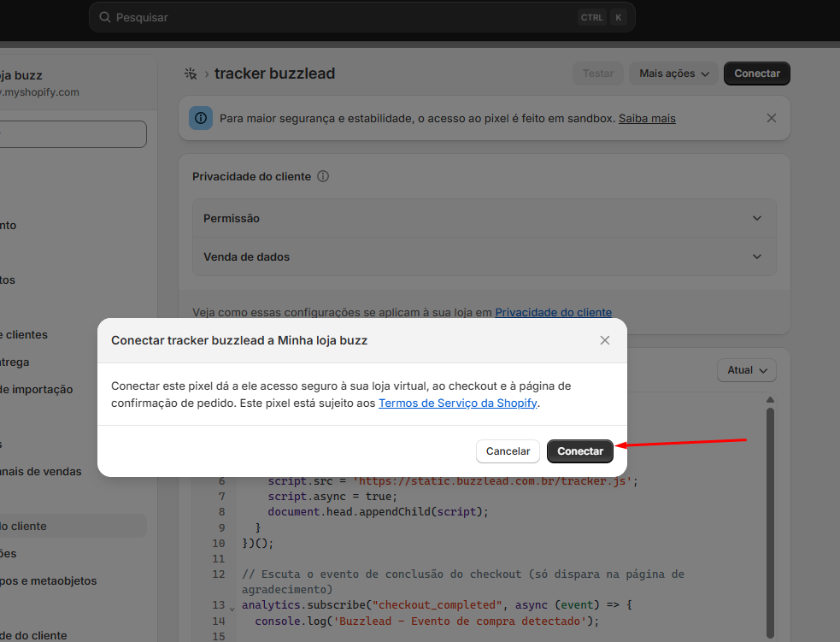Click code line 8 document.head.appendChild(script)
Image resolution: width=840 pixels, height=642 pixels.
pyautogui.click(x=379, y=512)
